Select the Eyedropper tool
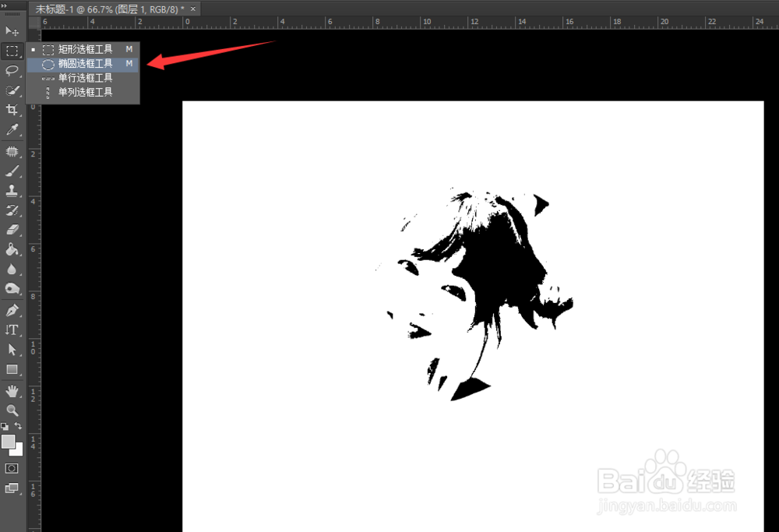779x532 pixels. point(12,129)
